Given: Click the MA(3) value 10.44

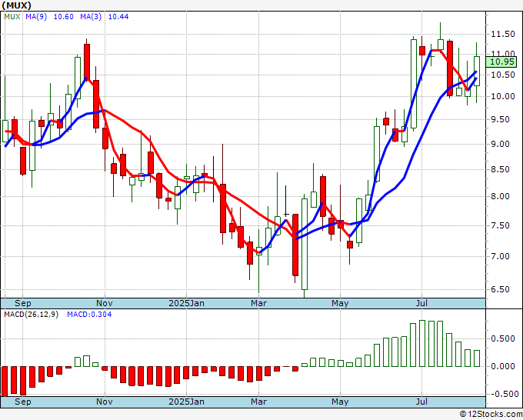Looking at the screenshot, I should click(x=118, y=17).
